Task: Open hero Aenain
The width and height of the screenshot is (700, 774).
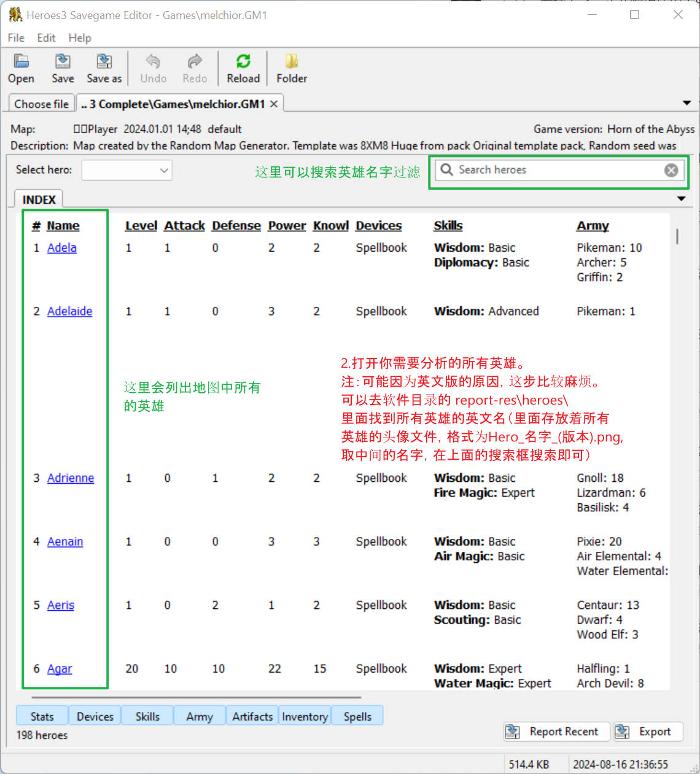Action: pyautogui.click(x=65, y=542)
